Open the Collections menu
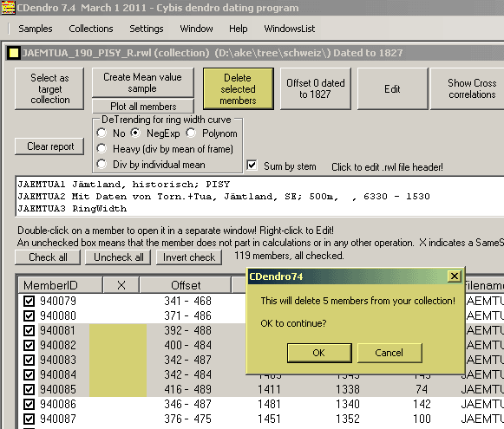The width and height of the screenshot is (504, 429). click(x=91, y=29)
